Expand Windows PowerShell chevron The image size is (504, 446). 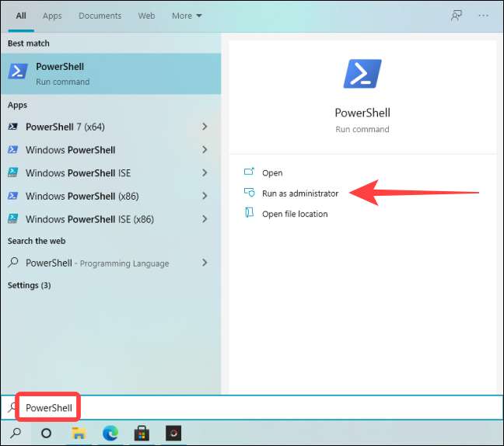pyautogui.click(x=205, y=150)
